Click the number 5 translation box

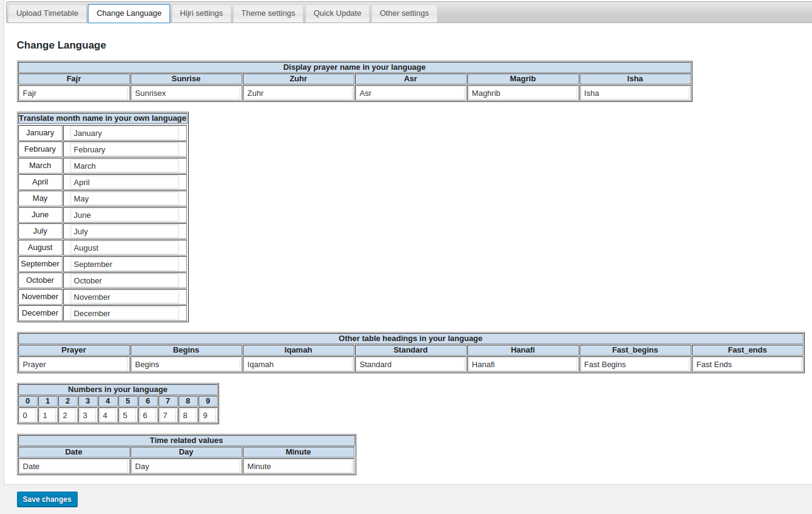(x=127, y=416)
